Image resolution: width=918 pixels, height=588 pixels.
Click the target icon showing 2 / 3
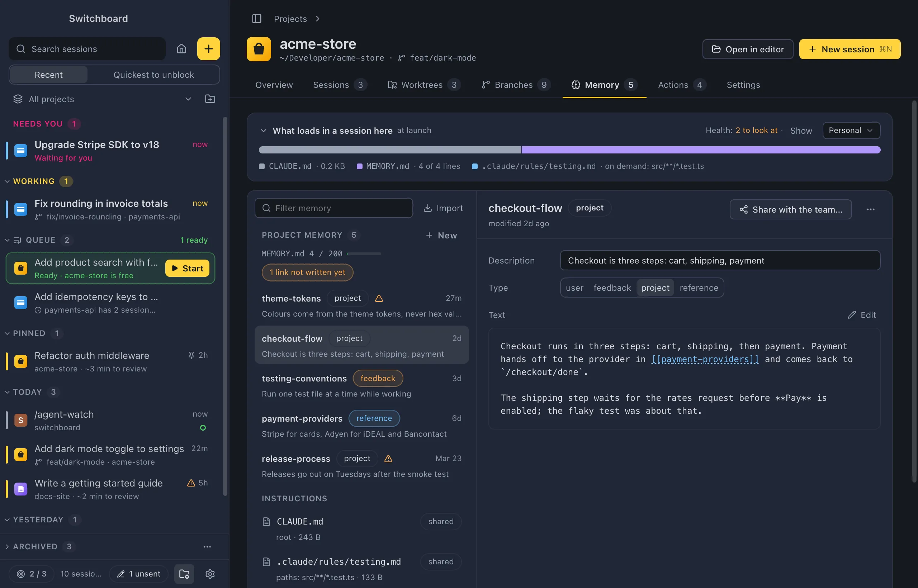(x=21, y=574)
